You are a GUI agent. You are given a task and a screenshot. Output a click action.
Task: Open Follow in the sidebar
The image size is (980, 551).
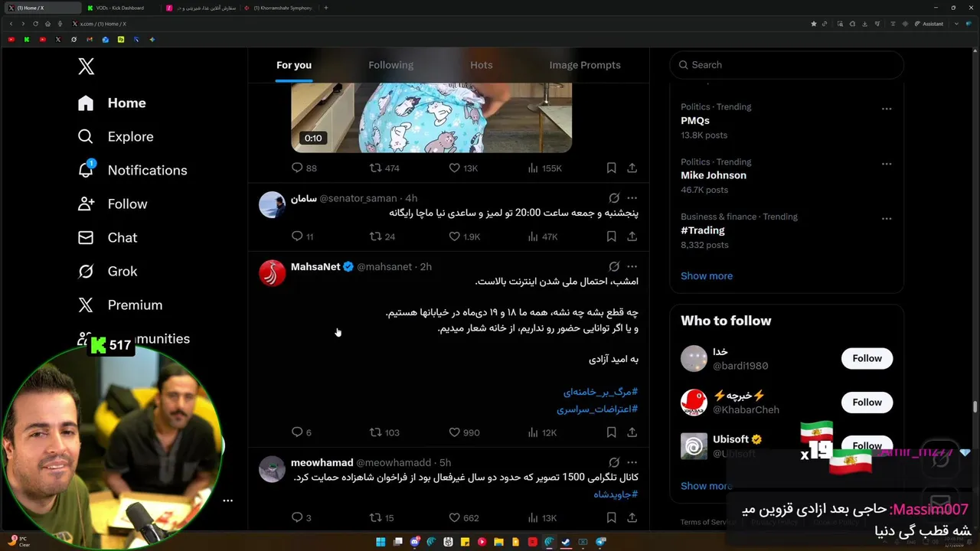(x=113, y=204)
